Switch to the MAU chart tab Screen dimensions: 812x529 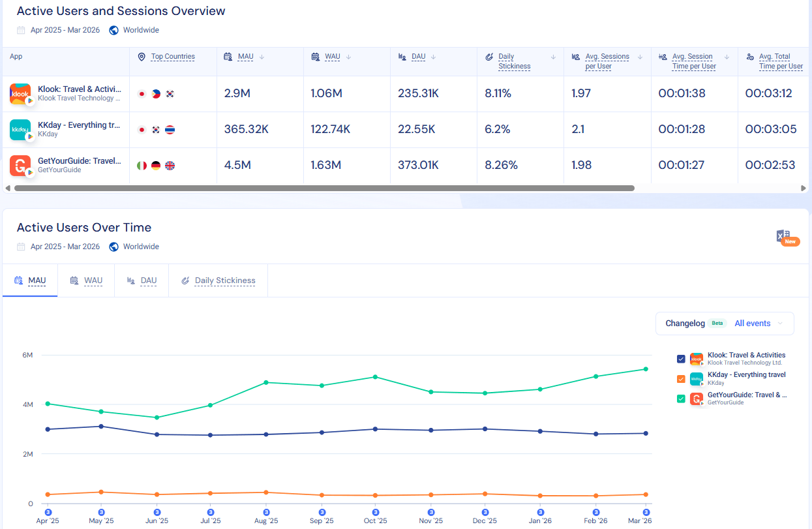tap(30, 280)
